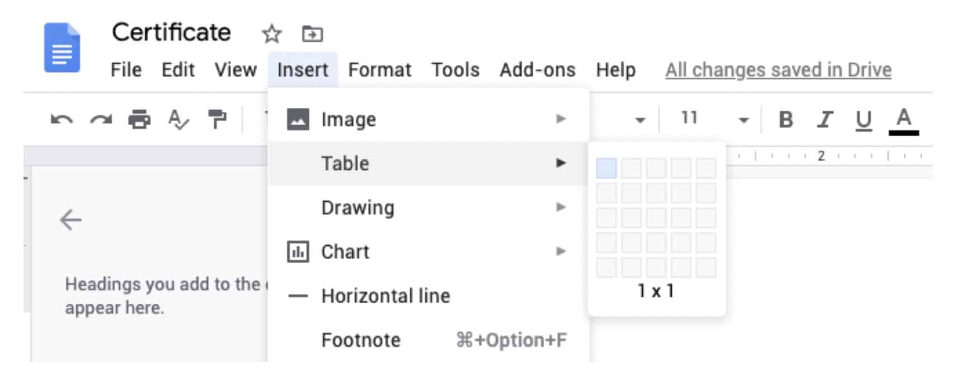This screenshot has height=381, width=980.
Task: Click the move to folder icon
Action: pos(312,34)
